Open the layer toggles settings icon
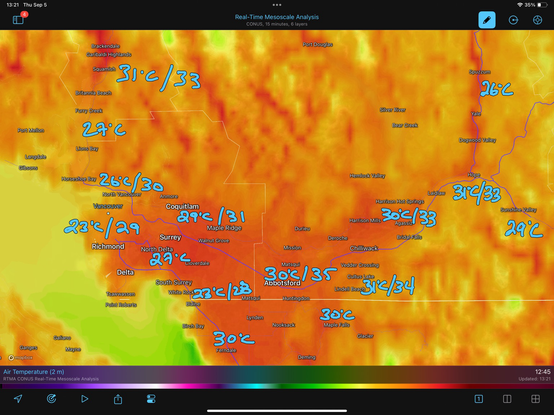Image resolution: width=554 pixels, height=415 pixels. click(x=151, y=399)
